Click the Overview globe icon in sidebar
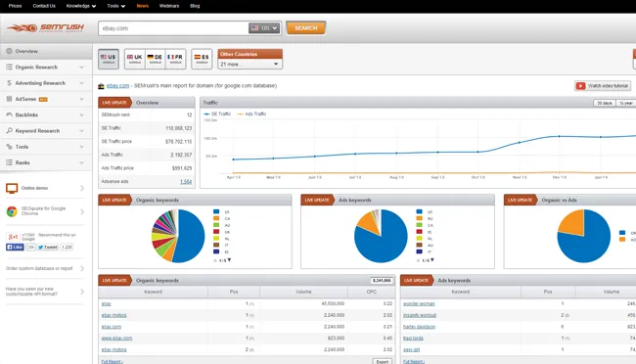Viewport: 636px width, 364px height. pyautogui.click(x=9, y=51)
